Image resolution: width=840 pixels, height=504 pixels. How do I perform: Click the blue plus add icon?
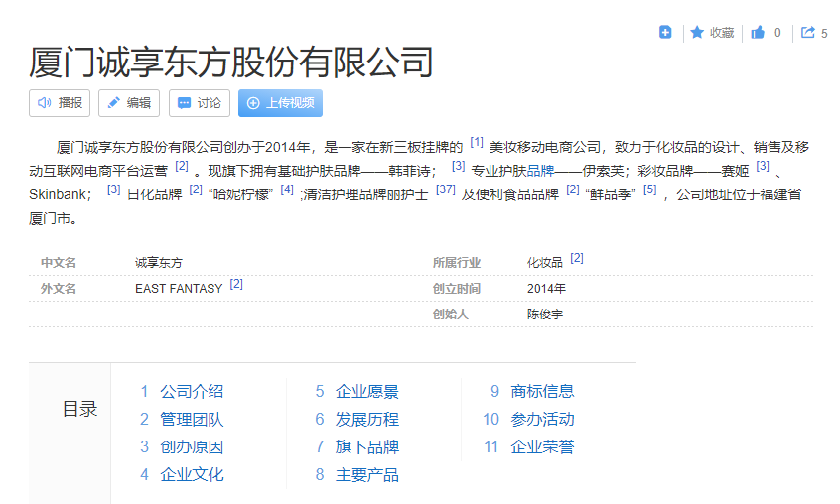[665, 32]
